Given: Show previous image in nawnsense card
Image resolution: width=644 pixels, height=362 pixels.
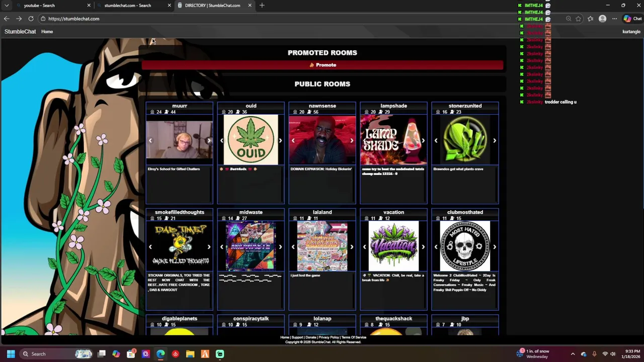Looking at the screenshot, I should coord(293,141).
